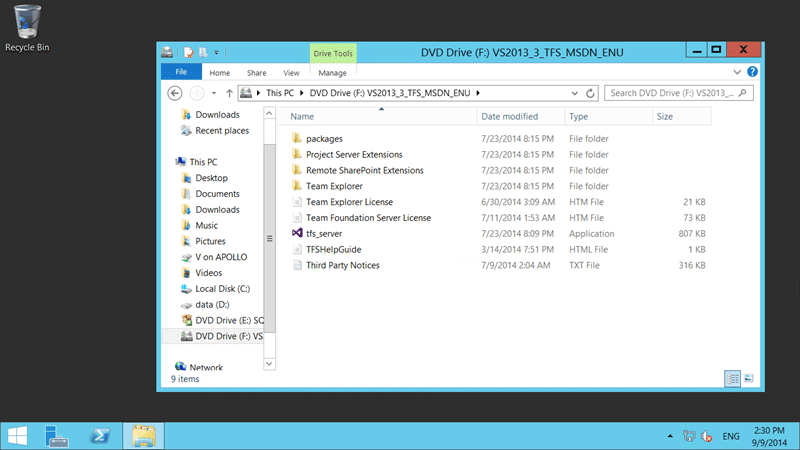Select the tfs_server application
The image size is (800, 450).
tap(324, 234)
